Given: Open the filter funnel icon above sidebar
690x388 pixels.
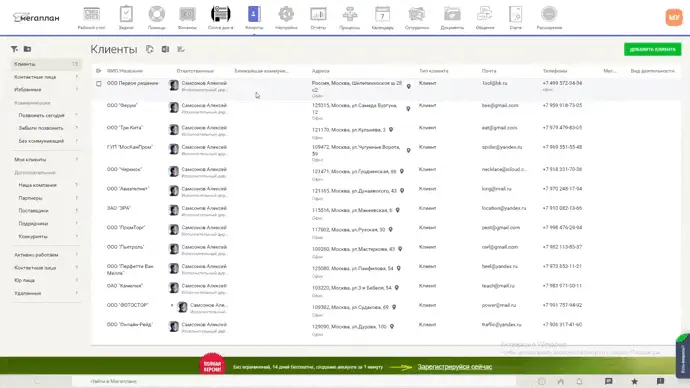Looking at the screenshot, I should click(x=15, y=49).
